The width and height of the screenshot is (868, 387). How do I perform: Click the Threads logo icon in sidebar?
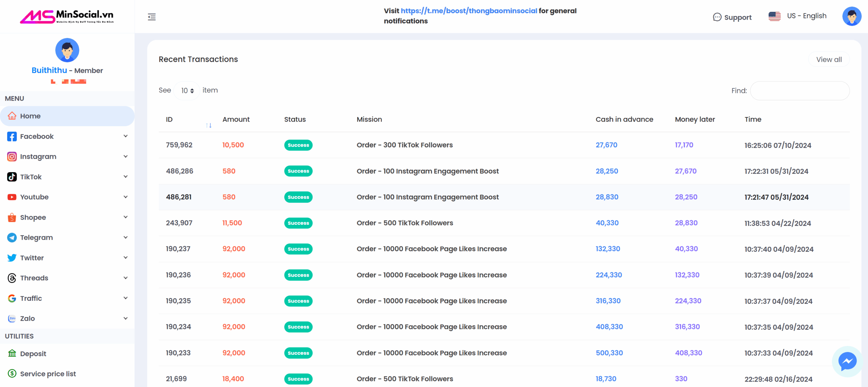[12, 278]
